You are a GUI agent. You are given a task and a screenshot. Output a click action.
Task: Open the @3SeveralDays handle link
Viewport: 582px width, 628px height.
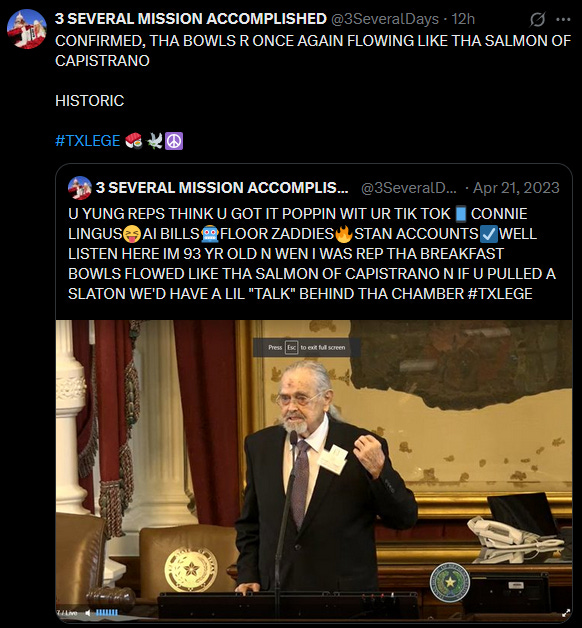point(385,19)
